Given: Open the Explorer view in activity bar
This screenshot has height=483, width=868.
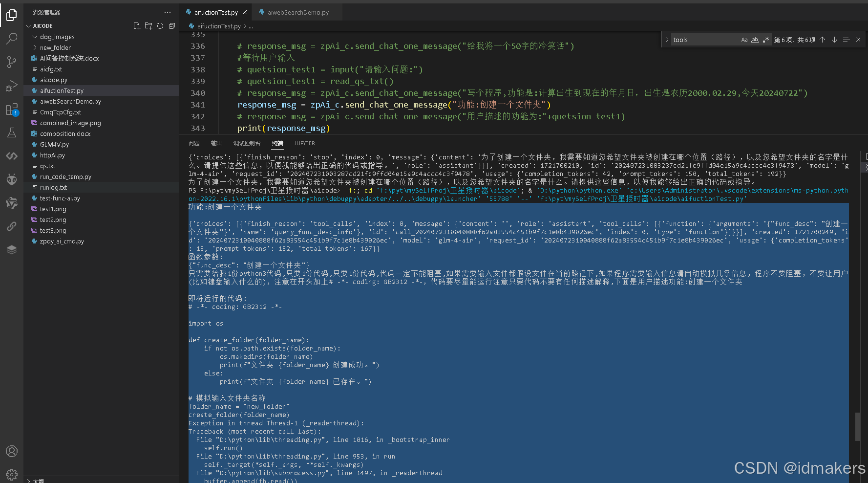Looking at the screenshot, I should tap(12, 15).
